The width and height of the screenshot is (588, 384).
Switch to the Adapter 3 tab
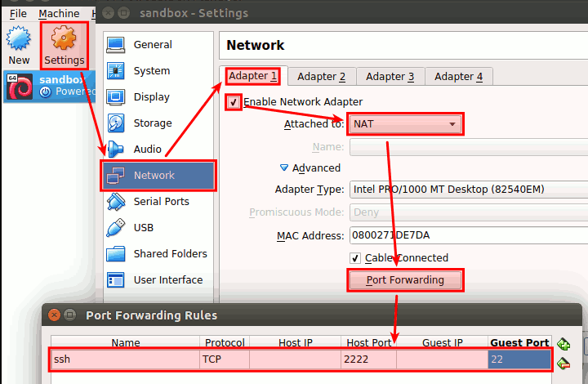tap(390, 77)
